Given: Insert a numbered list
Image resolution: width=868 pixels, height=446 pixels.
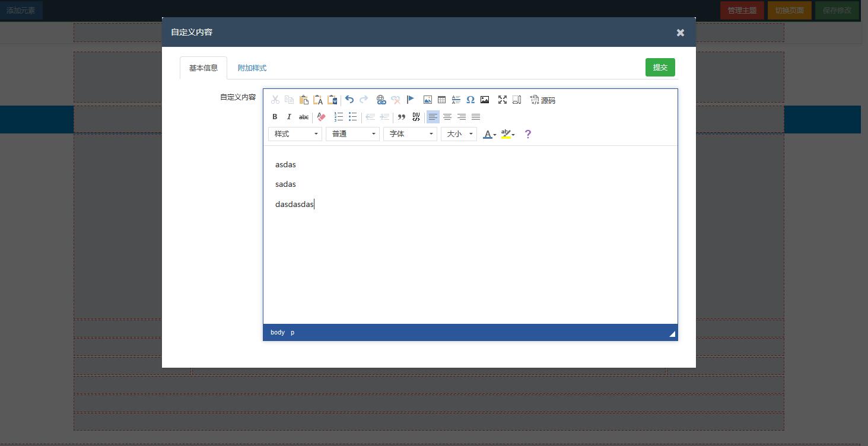Looking at the screenshot, I should click(x=339, y=117).
